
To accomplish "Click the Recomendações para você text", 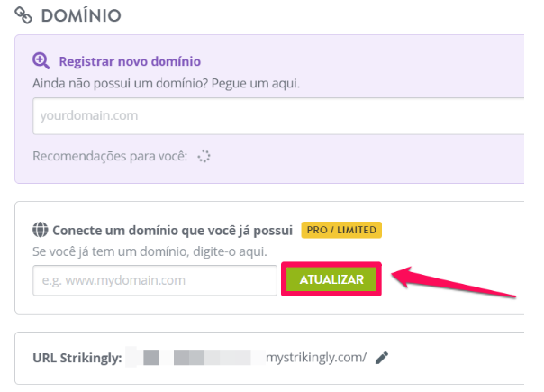I will tap(110, 156).
